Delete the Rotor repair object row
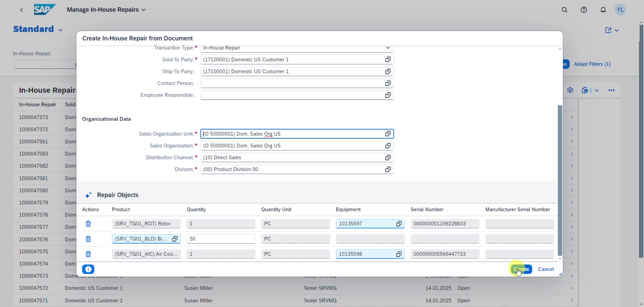Screen dimensions: 644x307 pyautogui.click(x=88, y=224)
